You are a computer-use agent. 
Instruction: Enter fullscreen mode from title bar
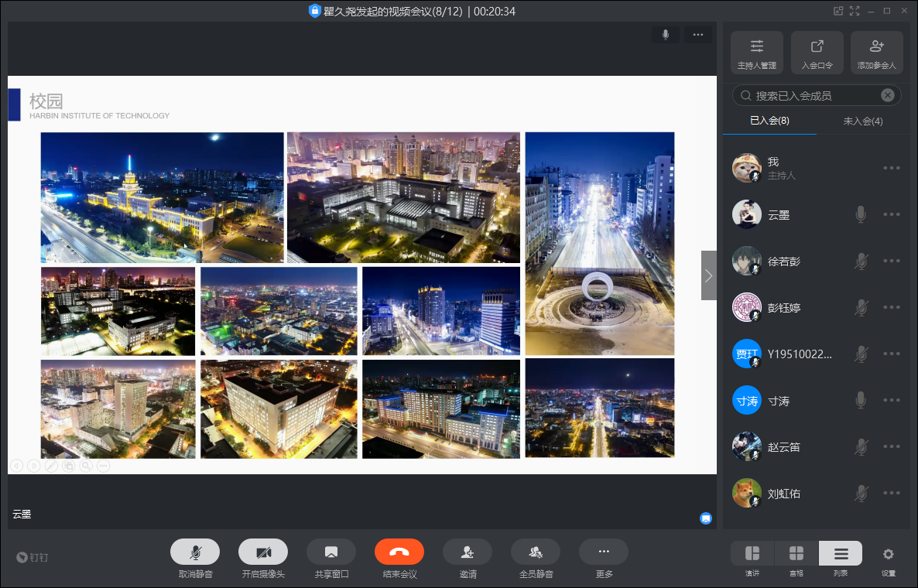click(x=855, y=11)
